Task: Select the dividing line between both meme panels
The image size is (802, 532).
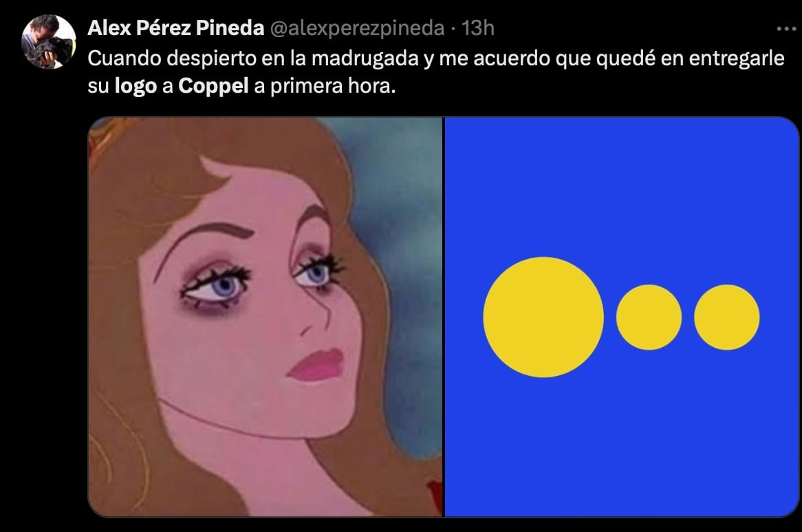Action: (444, 316)
